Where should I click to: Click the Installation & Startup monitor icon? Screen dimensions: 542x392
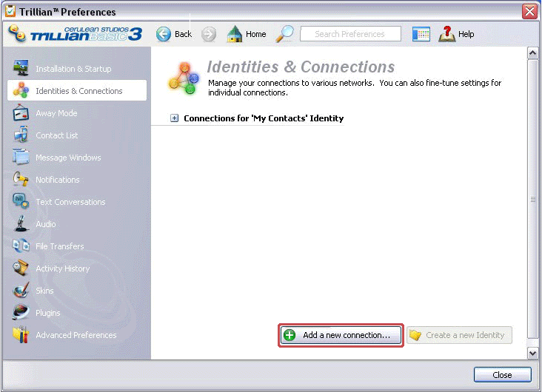click(x=21, y=68)
